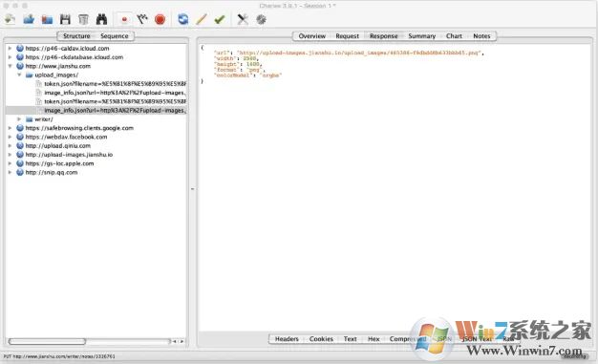Expand the https://webdav.facebook.com host node
Viewport: 598px width, 364px height.
tap(10, 137)
